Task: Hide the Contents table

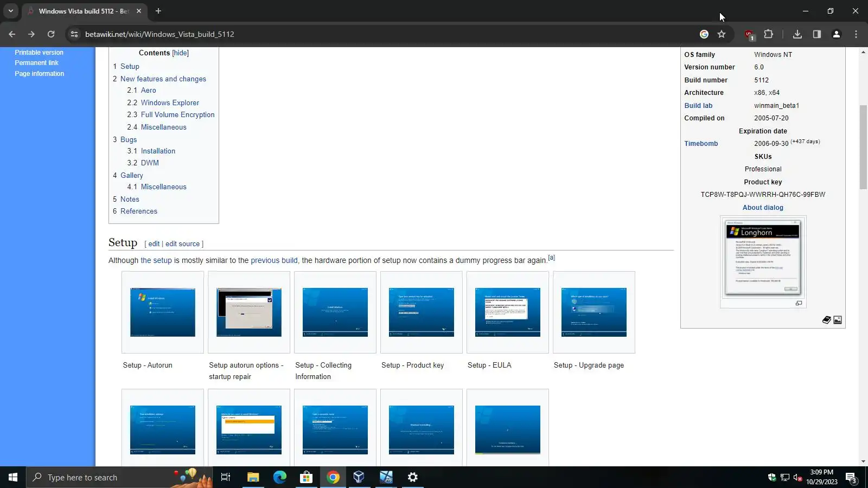Action: (181, 53)
